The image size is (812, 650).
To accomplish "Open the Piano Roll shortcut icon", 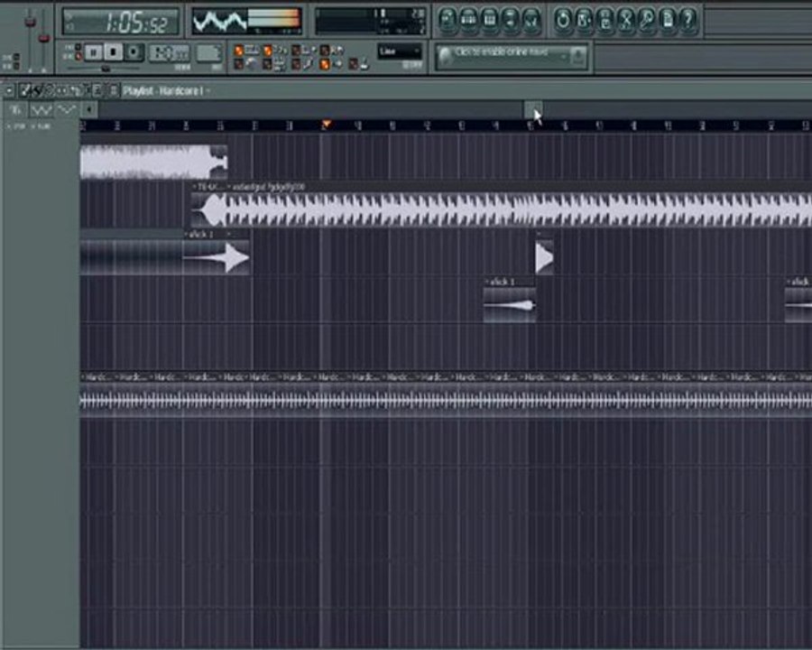I will (x=489, y=20).
